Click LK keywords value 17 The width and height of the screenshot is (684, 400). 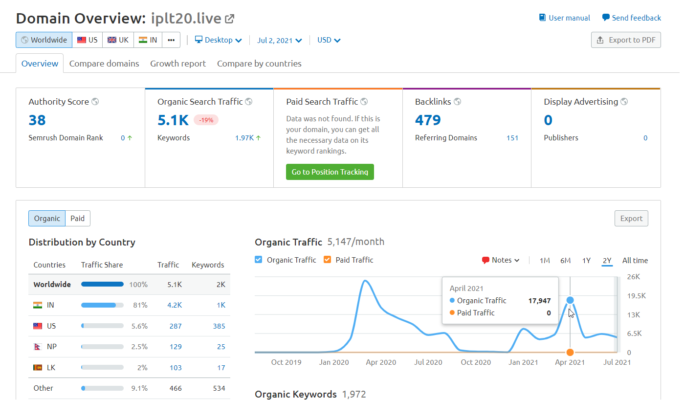pyautogui.click(x=222, y=368)
